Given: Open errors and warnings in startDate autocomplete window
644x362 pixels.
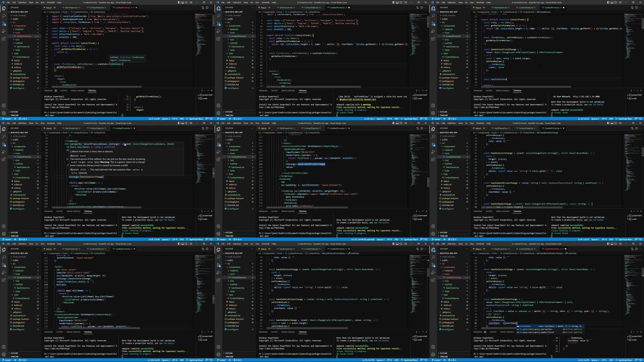Looking at the screenshot, I should point(452,360).
